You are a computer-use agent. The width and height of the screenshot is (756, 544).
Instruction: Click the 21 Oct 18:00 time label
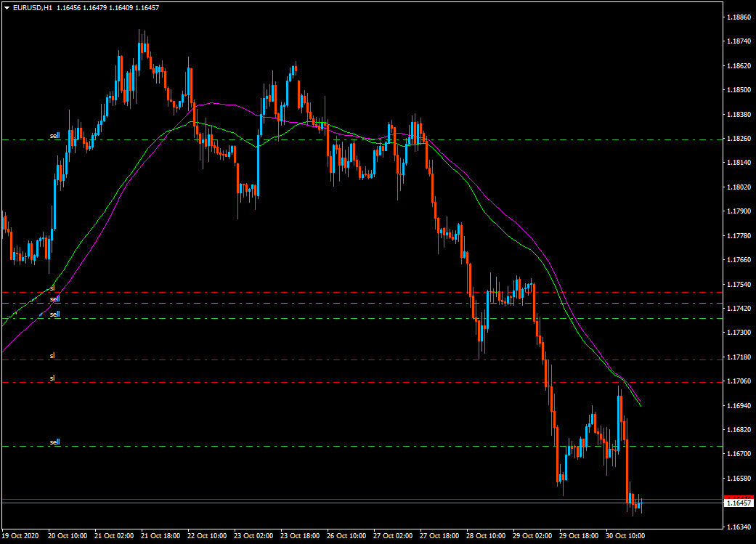[x=160, y=536]
